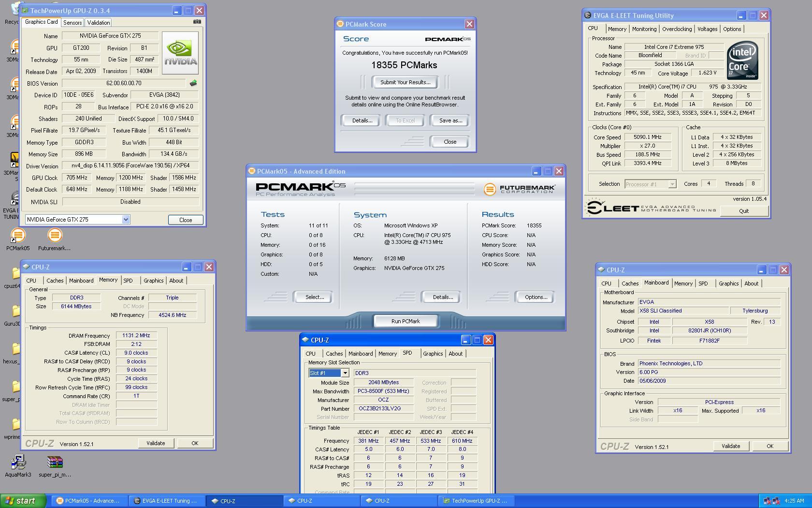
Task: Click the BIOS save chip icon in GPU-Z
Action: [193, 83]
